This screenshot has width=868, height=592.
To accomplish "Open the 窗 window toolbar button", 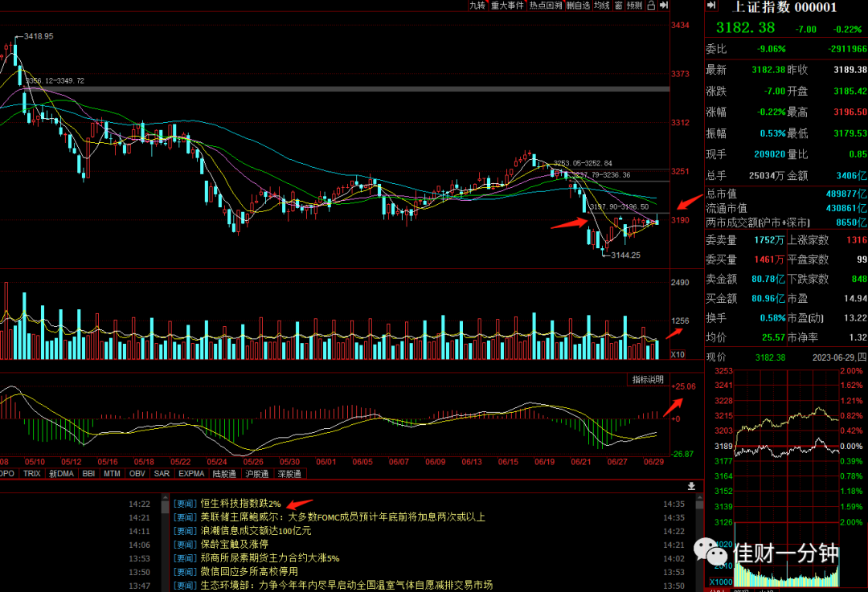I will pyautogui.click(x=618, y=6).
